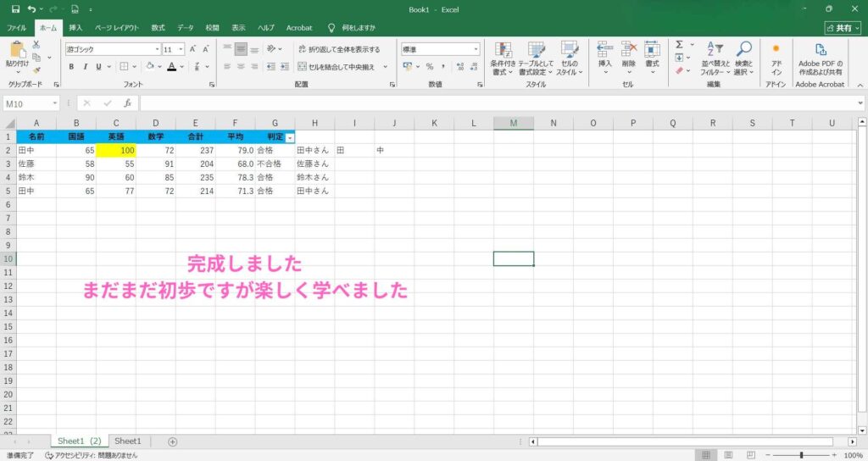Click the decrease decimal places icon
The height and width of the screenshot is (461, 868).
click(473, 66)
